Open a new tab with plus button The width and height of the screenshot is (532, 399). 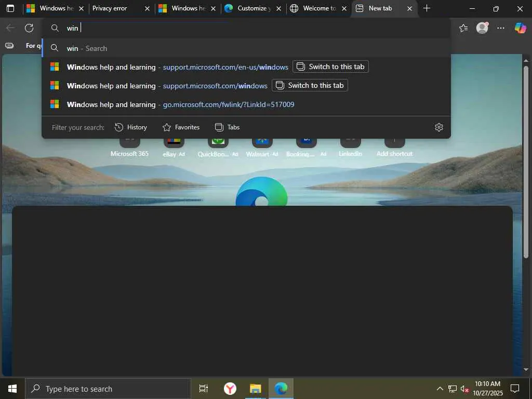pos(427,8)
